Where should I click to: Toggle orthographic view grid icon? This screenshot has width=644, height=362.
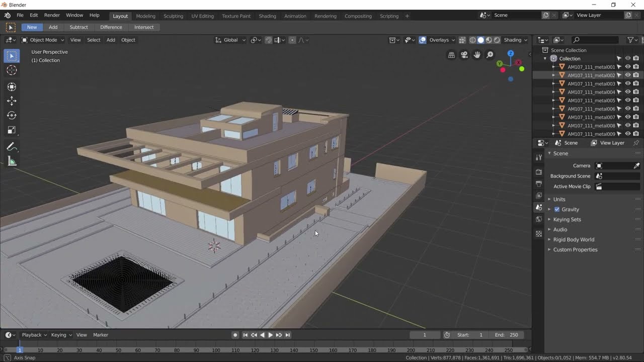pyautogui.click(x=451, y=55)
